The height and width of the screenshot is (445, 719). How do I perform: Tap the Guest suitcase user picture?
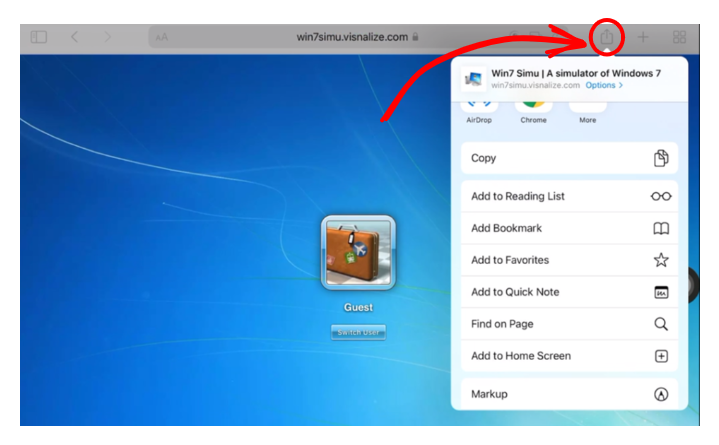click(358, 252)
